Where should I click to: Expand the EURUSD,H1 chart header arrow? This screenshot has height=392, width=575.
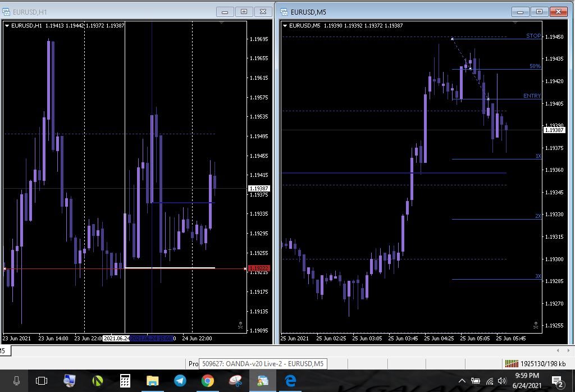point(7,25)
